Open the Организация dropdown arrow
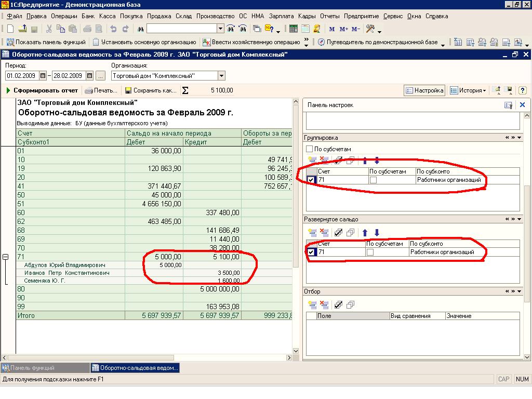532x399 pixels. (221, 76)
